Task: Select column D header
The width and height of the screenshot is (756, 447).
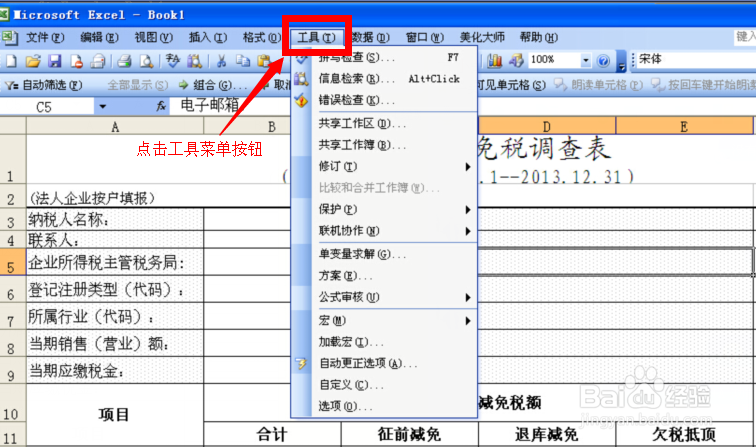Action: [x=547, y=126]
